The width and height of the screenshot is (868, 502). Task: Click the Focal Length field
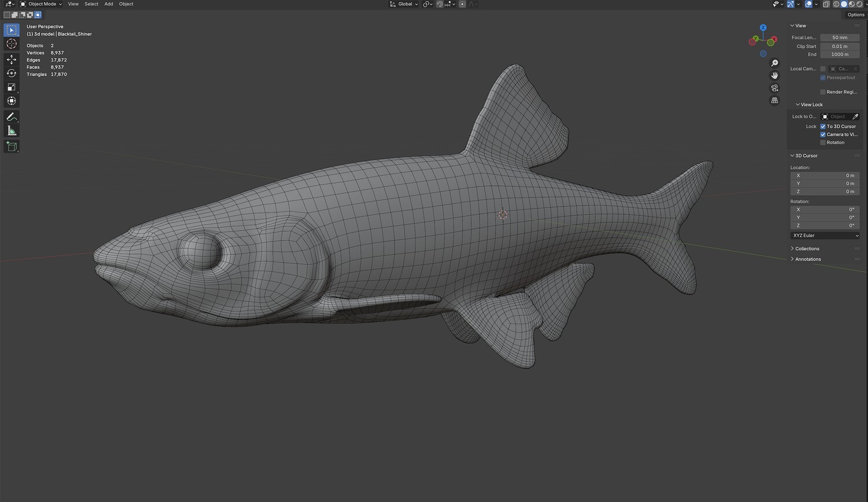pos(840,38)
